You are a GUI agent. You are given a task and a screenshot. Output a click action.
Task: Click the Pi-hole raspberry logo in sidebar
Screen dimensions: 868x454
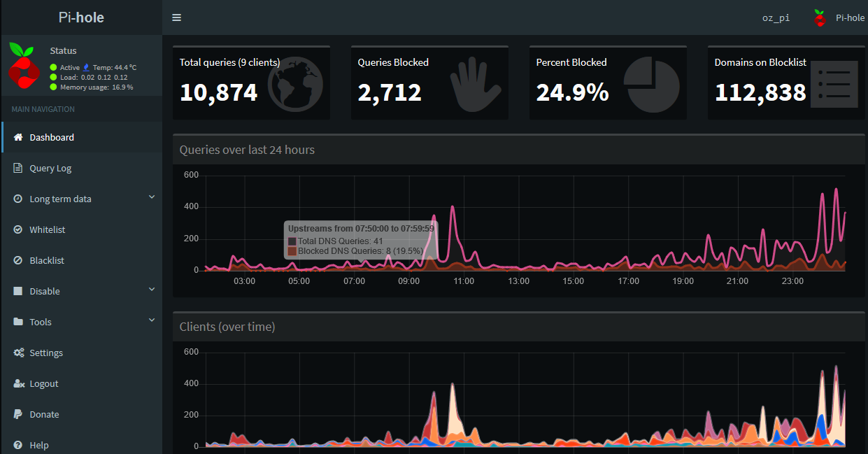(x=24, y=64)
